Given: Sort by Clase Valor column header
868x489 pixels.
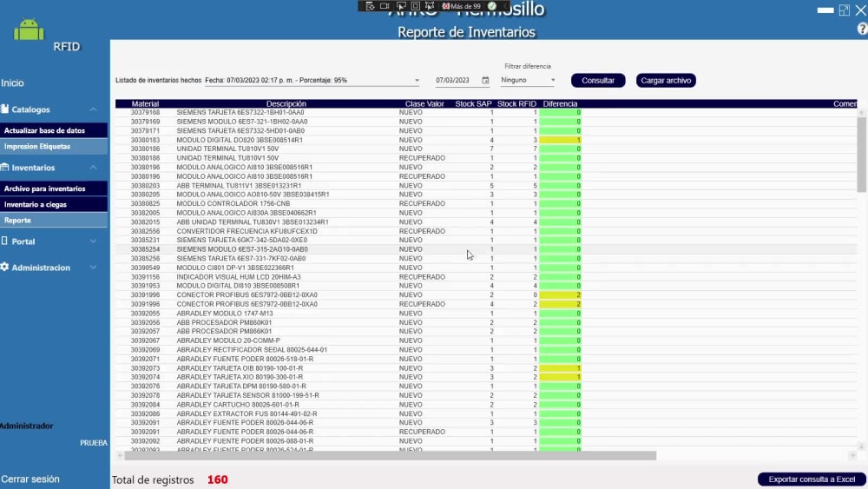Looking at the screenshot, I should pyautogui.click(x=424, y=103).
